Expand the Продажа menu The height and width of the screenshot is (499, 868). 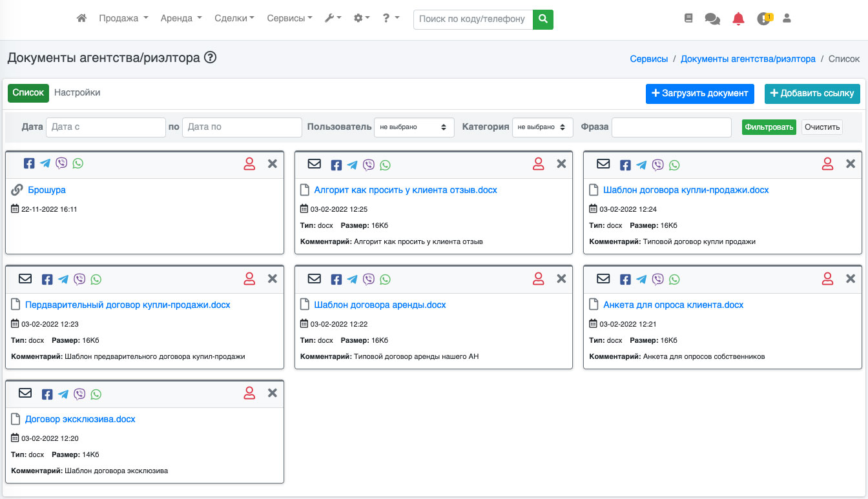123,19
